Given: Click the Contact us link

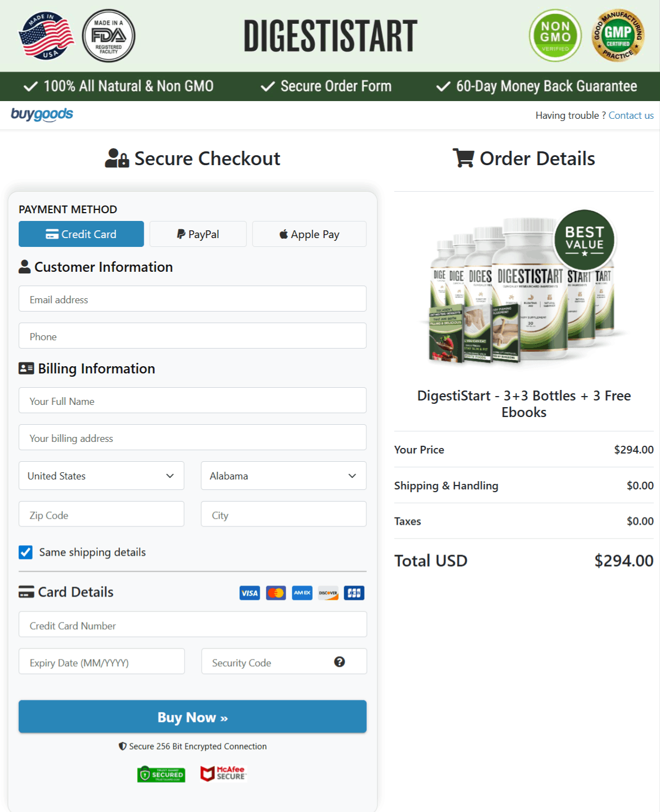Looking at the screenshot, I should [631, 115].
